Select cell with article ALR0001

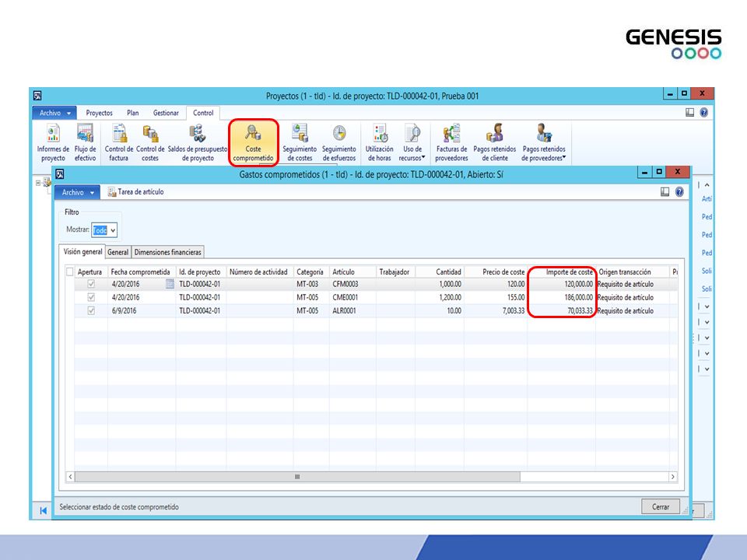(x=352, y=310)
